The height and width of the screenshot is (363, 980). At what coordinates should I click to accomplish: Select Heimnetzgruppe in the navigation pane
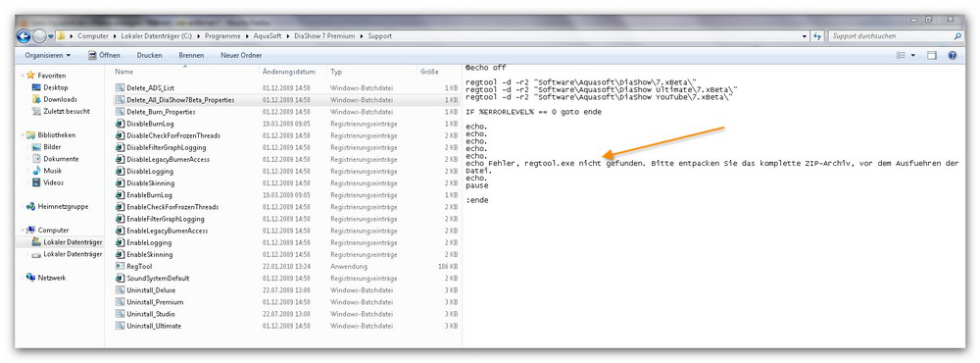63,207
